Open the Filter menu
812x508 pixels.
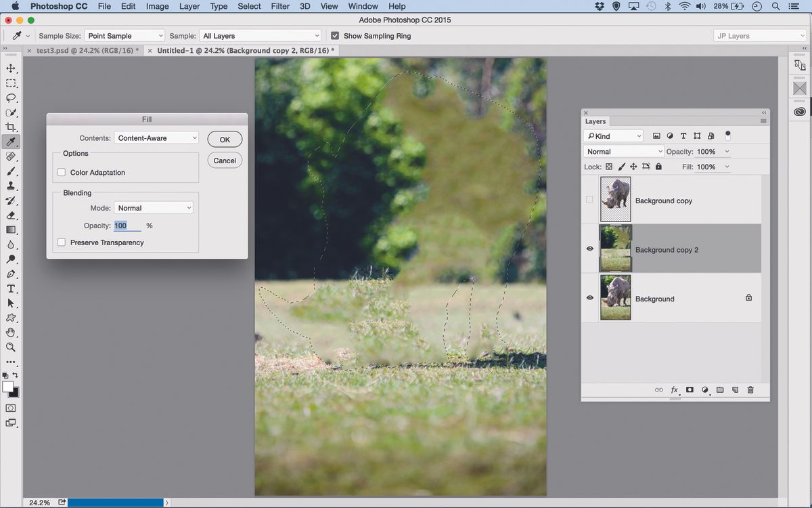(x=279, y=6)
